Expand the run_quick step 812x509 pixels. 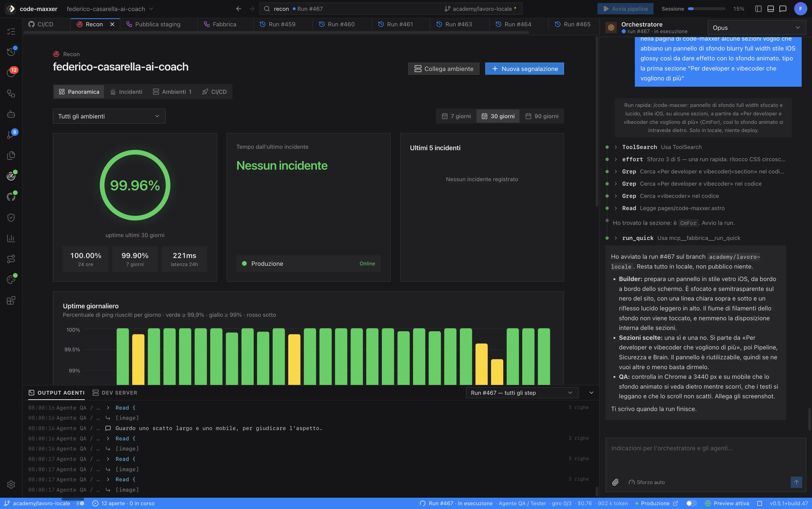click(x=616, y=238)
